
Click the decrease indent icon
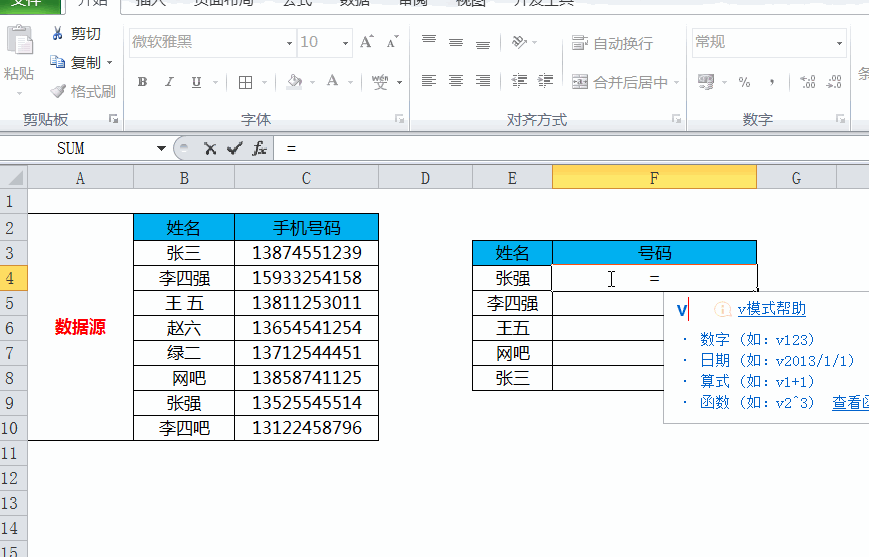point(519,81)
